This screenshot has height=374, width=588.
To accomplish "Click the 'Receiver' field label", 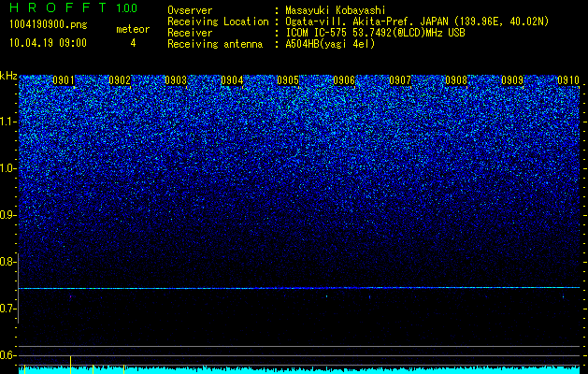I will pyautogui.click(x=190, y=33).
